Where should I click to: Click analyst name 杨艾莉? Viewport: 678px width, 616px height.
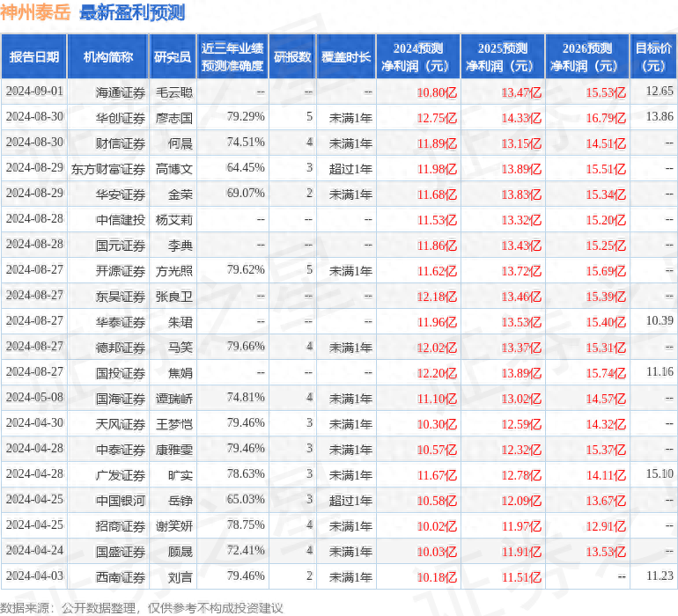coord(173,221)
